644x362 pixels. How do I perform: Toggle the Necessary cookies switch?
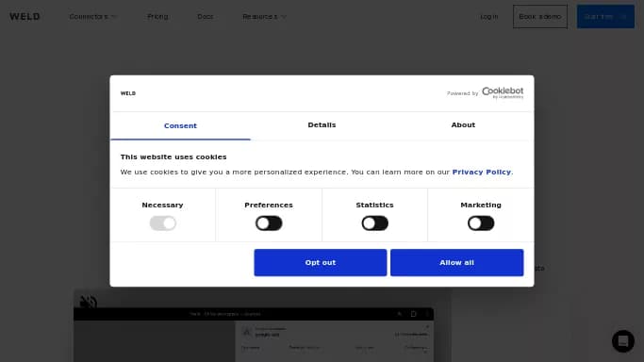pos(162,223)
